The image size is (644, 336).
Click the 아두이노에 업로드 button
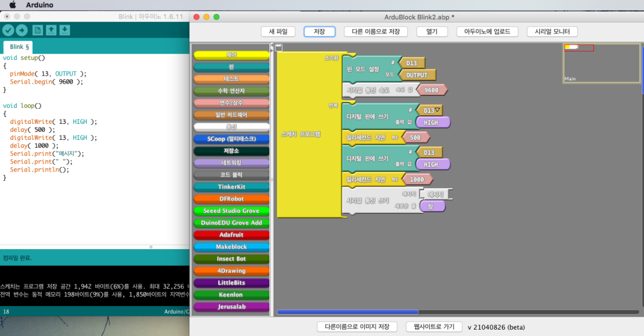pos(487,32)
